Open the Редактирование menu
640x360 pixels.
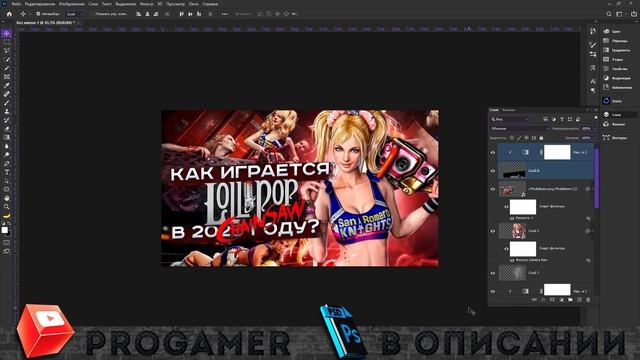click(x=40, y=4)
